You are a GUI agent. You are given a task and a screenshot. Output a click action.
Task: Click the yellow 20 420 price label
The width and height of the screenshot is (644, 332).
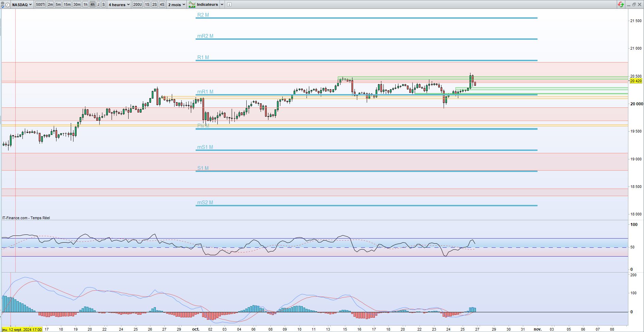(x=636, y=81)
